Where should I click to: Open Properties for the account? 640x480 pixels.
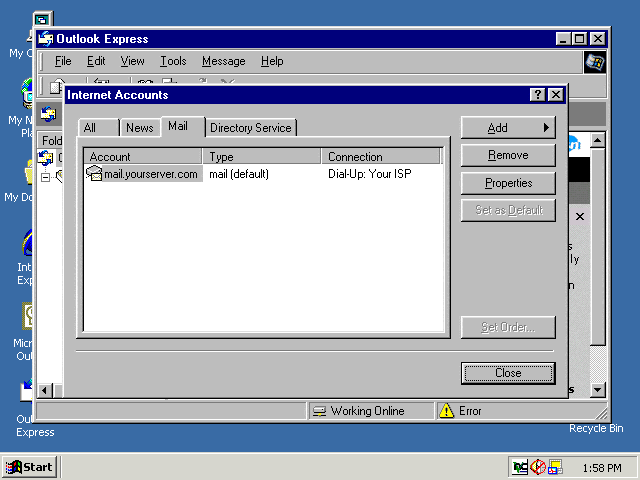pyautogui.click(x=508, y=183)
